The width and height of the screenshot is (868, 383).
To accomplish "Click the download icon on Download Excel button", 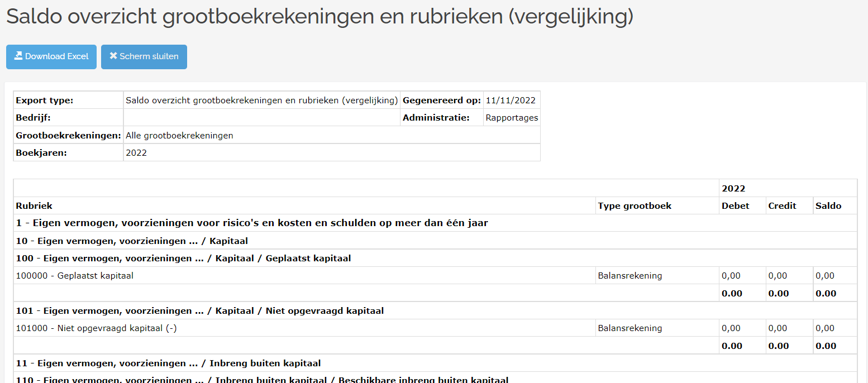I will coord(18,56).
